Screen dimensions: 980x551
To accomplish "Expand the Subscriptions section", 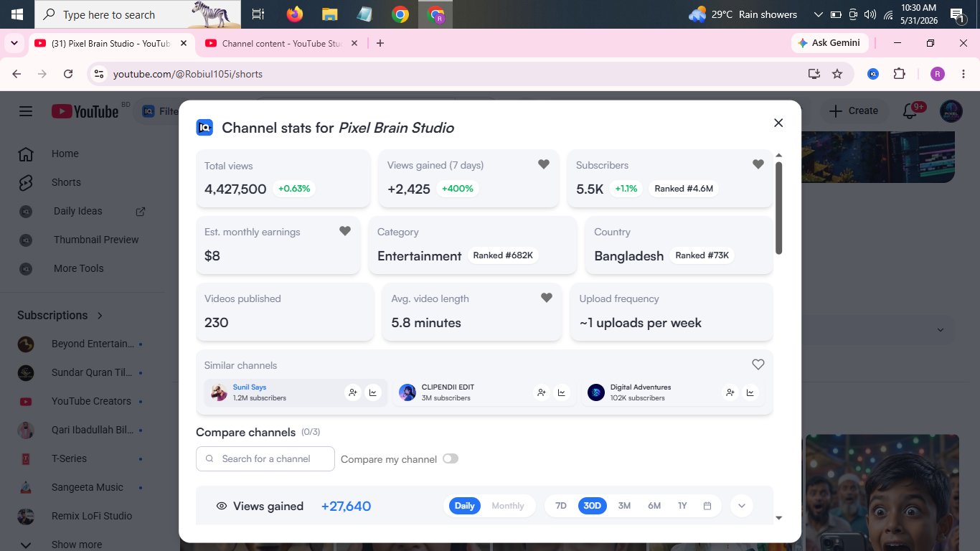I will click(x=60, y=315).
